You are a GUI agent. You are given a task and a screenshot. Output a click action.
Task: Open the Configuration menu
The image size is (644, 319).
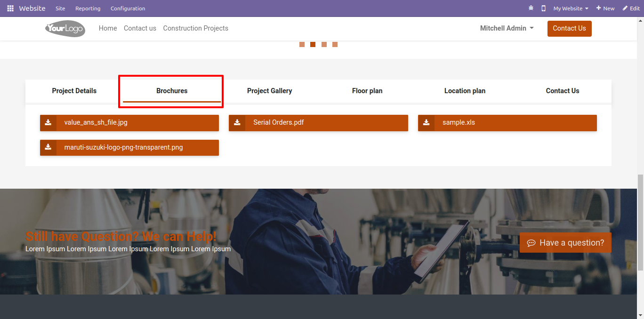pyautogui.click(x=128, y=8)
